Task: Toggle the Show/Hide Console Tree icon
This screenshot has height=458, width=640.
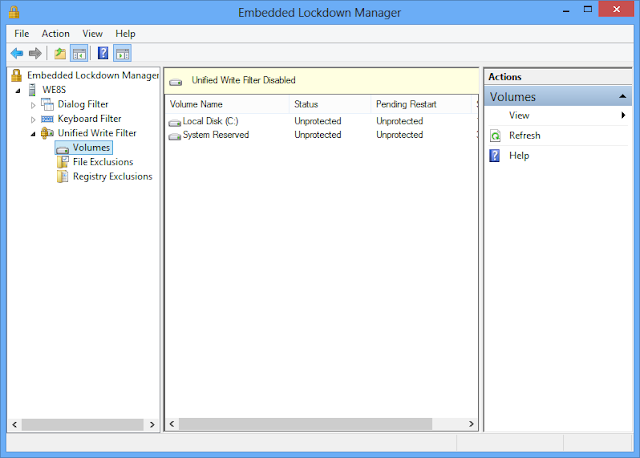Action: pyautogui.click(x=79, y=53)
